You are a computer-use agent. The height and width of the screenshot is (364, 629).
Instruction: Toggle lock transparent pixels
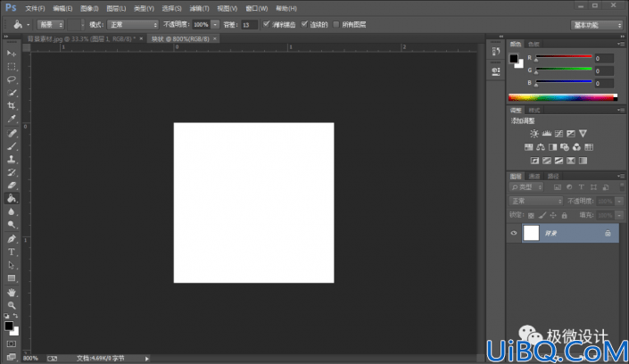pos(531,216)
